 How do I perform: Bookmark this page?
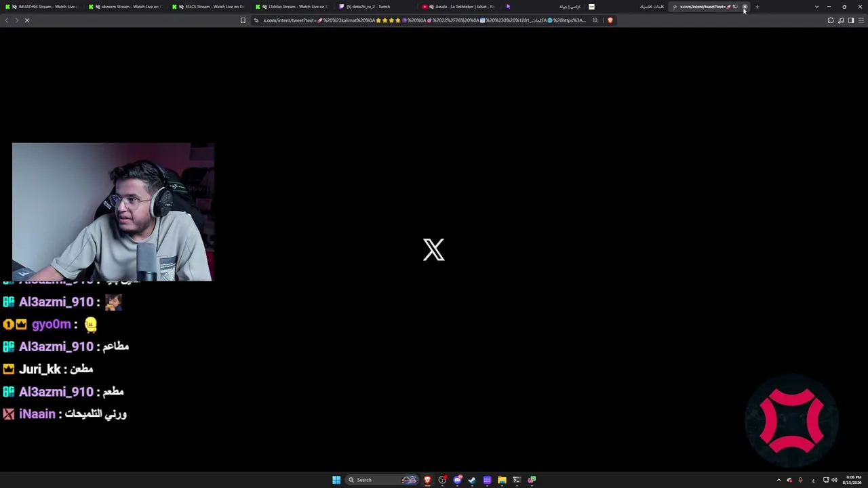243,20
